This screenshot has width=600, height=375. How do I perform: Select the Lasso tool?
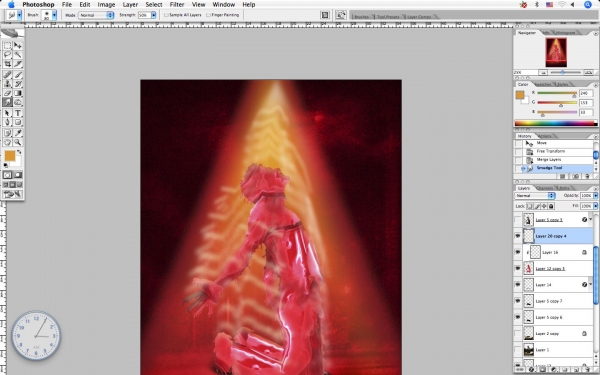coord(7,55)
